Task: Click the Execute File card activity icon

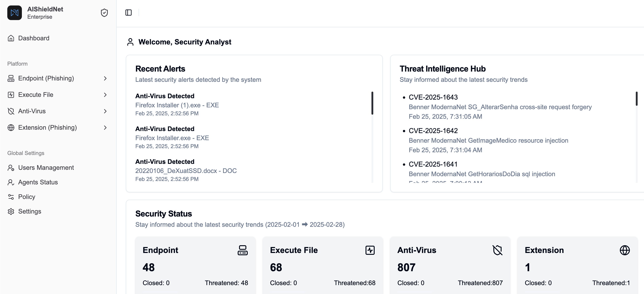Action: [370, 250]
